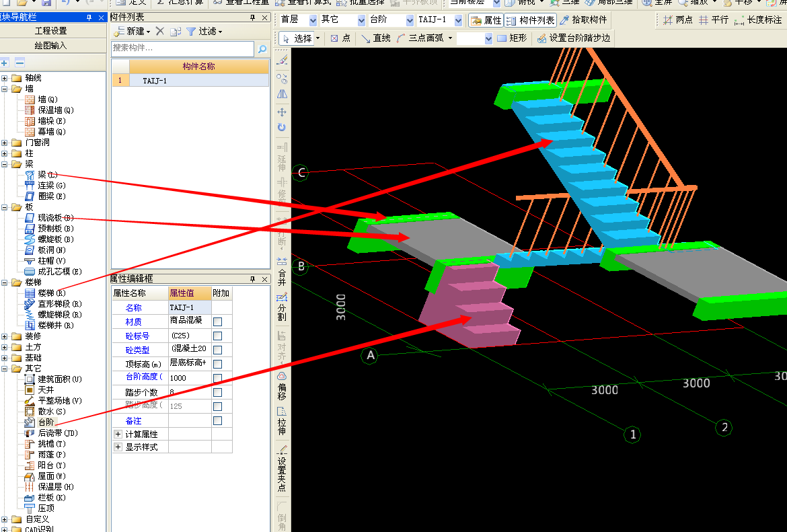The height and width of the screenshot is (532, 787).
Task: Select the TAIJ-1 row in component list
Action: (x=190, y=80)
